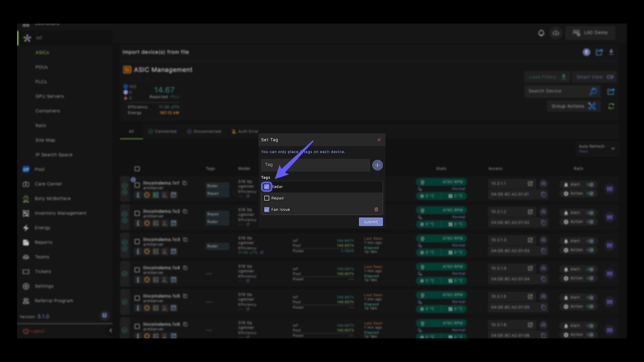Select the lincoindemo.1x2 row checkbox
The image size is (644, 362).
137,213
